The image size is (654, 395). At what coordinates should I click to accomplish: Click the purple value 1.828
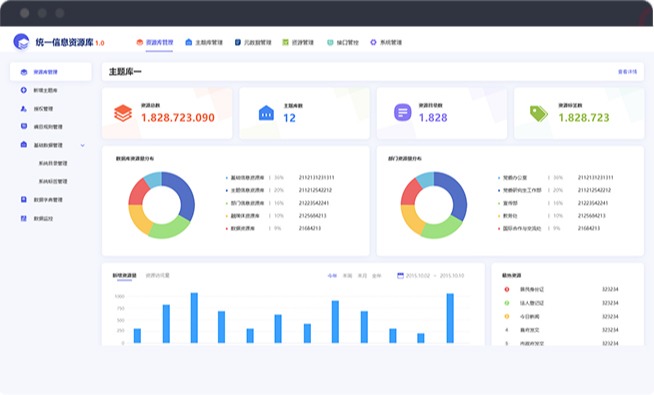click(433, 118)
